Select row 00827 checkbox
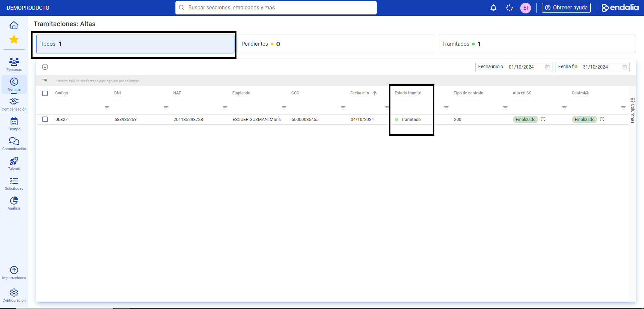 coord(45,119)
